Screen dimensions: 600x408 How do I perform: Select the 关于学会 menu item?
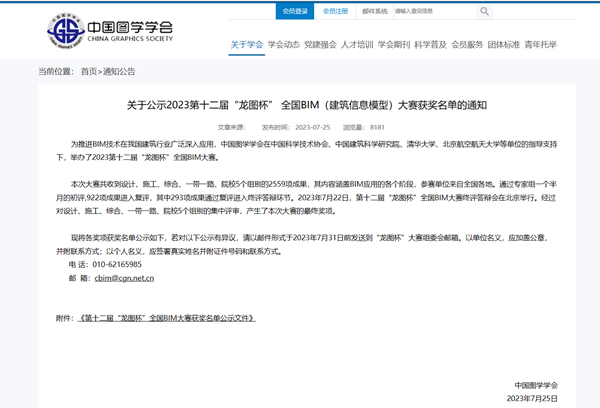tap(246, 45)
